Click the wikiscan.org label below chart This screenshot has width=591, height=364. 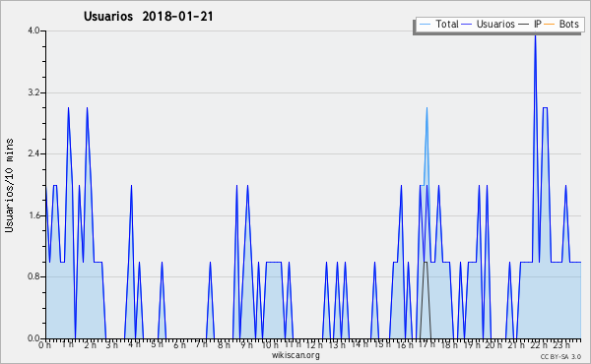(x=295, y=355)
